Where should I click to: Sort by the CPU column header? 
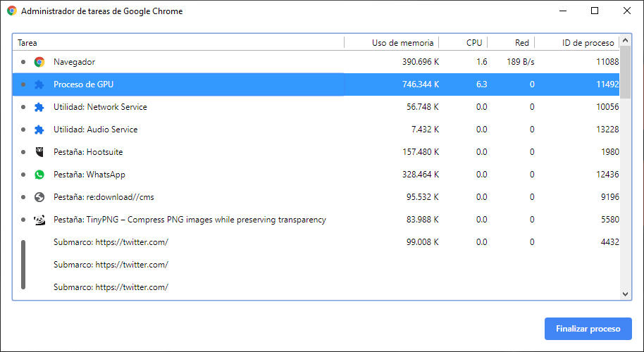tap(464, 43)
